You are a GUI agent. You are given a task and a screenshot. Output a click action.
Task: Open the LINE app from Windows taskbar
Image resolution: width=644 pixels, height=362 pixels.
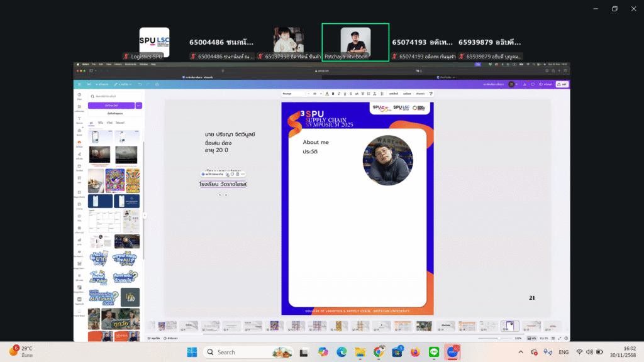point(433,352)
